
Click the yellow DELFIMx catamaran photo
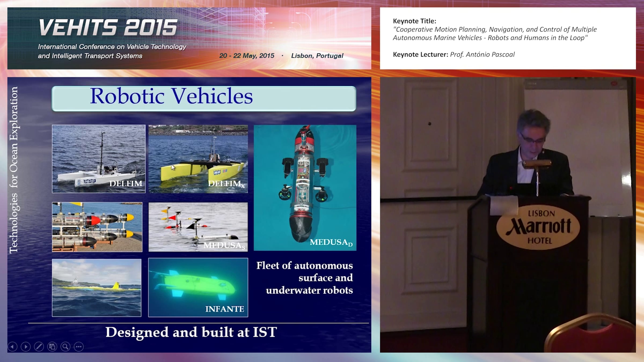pyautogui.click(x=198, y=158)
